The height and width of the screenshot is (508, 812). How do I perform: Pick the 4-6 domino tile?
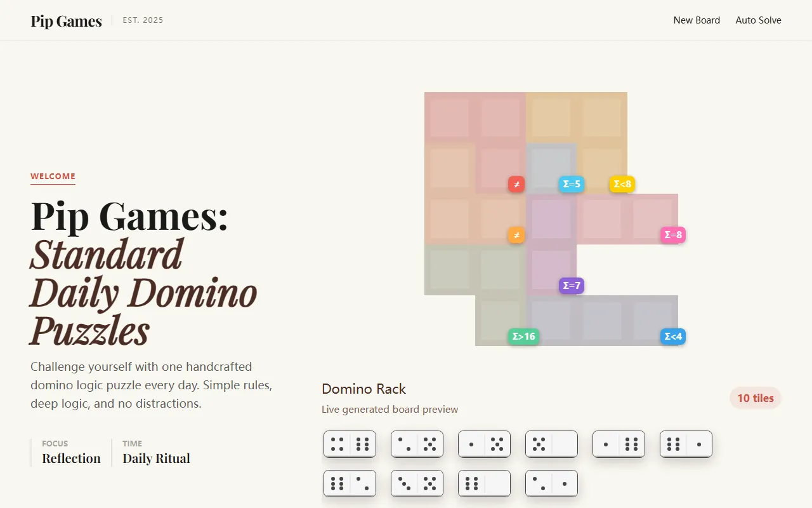point(350,444)
